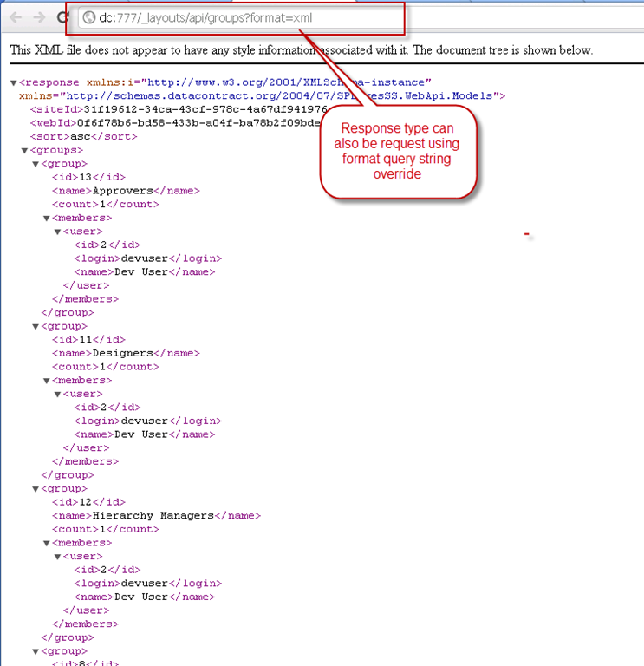Collapse user node under Hierarchy Managers group
The height and width of the screenshot is (666, 644).
[x=58, y=557]
